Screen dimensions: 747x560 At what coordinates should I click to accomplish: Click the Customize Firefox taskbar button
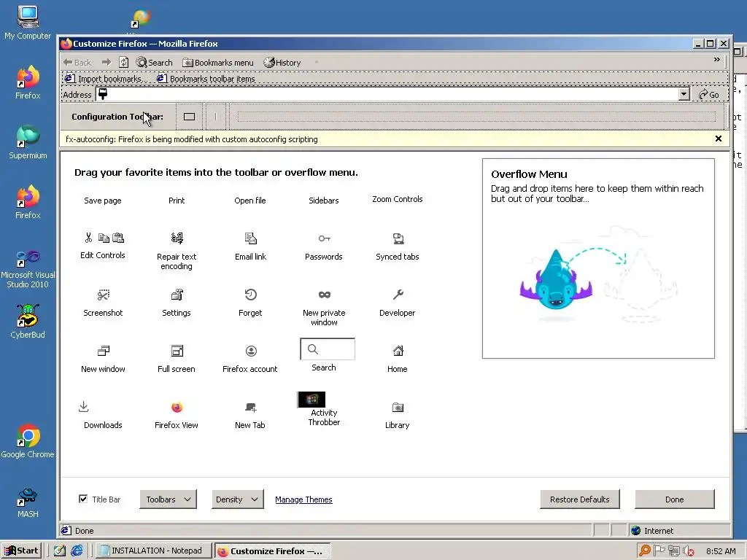point(273,551)
